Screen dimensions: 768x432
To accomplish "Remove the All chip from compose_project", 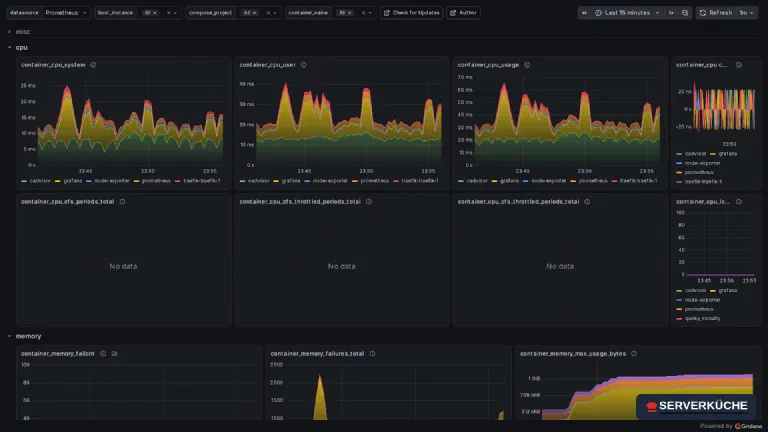I will click(255, 13).
